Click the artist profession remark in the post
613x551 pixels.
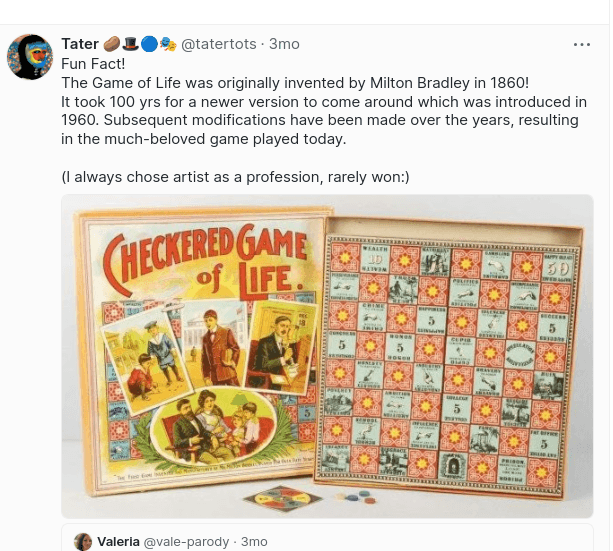(235, 177)
